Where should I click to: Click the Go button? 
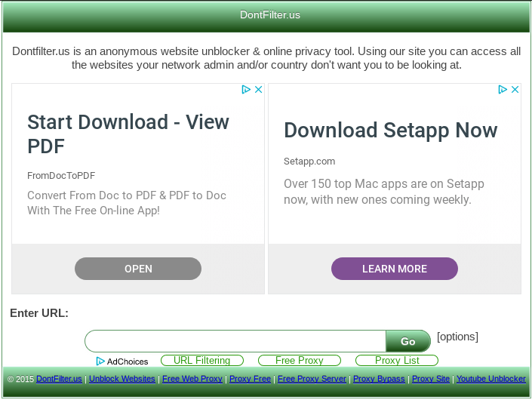[x=408, y=341]
